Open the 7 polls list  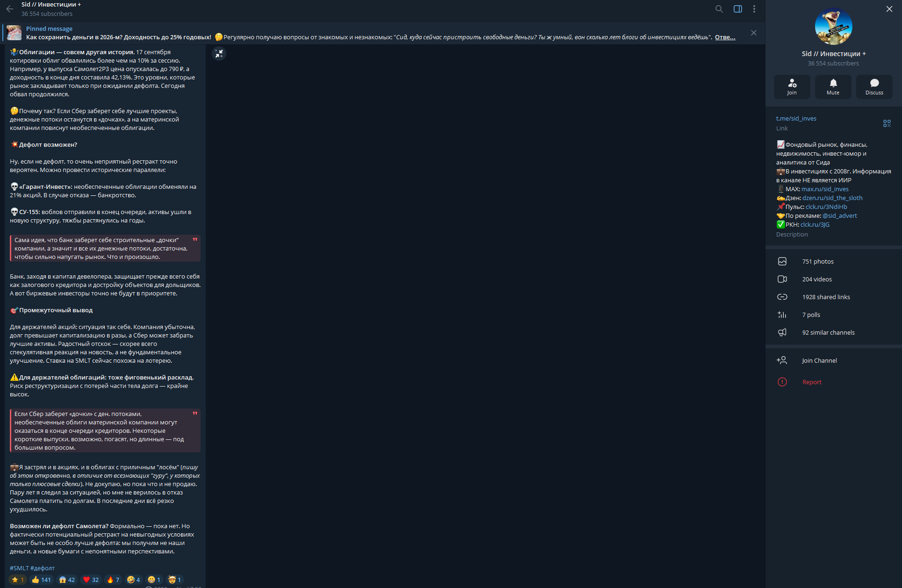(x=834, y=315)
